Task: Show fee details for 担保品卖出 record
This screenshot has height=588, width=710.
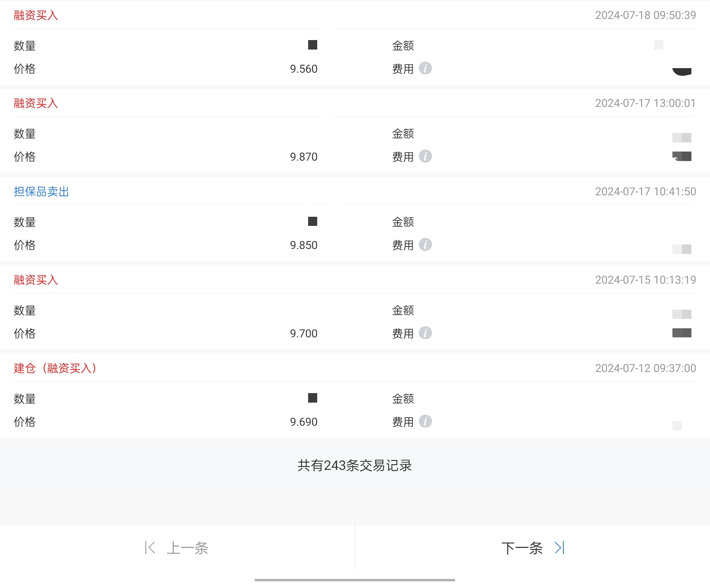Action: point(425,245)
